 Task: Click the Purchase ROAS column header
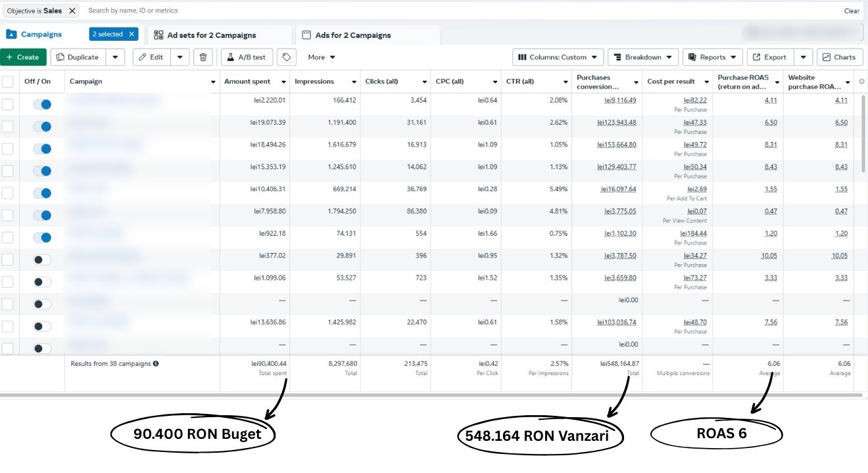pyautogui.click(x=743, y=81)
